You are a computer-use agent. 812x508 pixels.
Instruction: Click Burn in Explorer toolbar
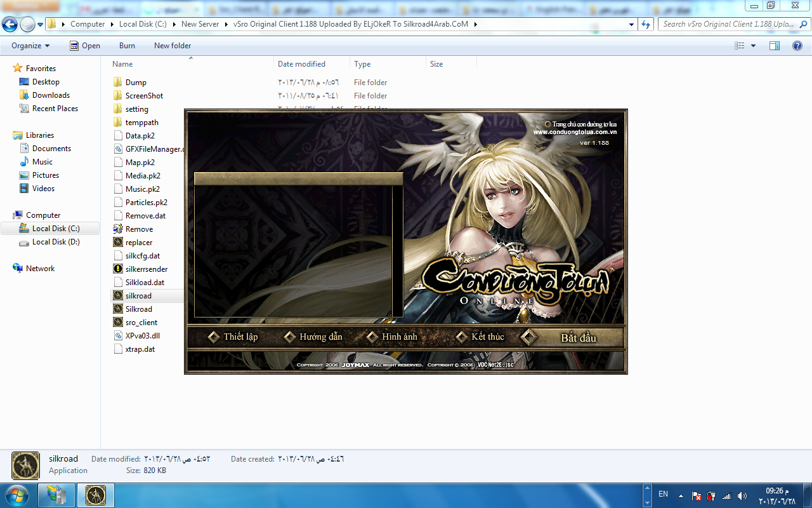(127, 46)
